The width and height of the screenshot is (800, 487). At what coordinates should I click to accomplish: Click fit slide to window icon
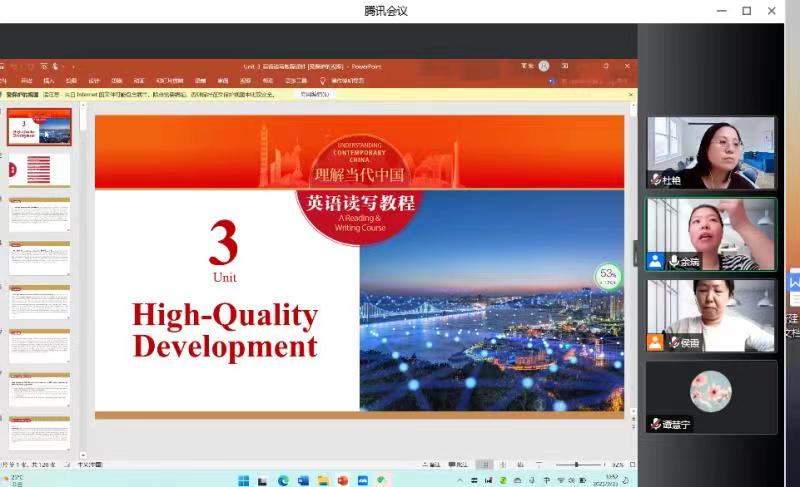633,465
